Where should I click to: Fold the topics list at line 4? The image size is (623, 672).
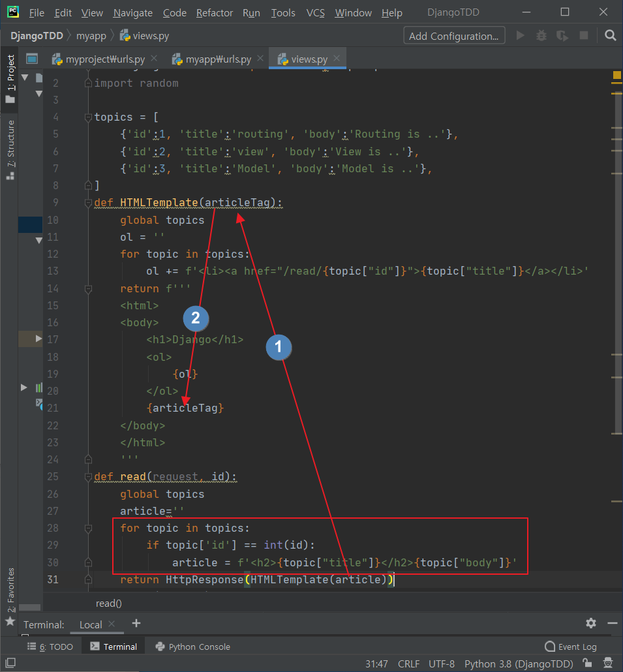88,117
